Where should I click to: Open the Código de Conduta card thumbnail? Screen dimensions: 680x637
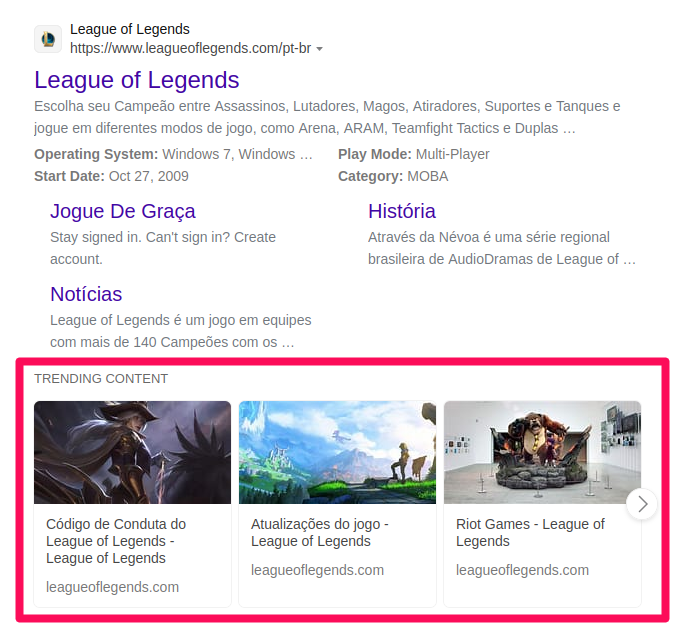pyautogui.click(x=133, y=452)
